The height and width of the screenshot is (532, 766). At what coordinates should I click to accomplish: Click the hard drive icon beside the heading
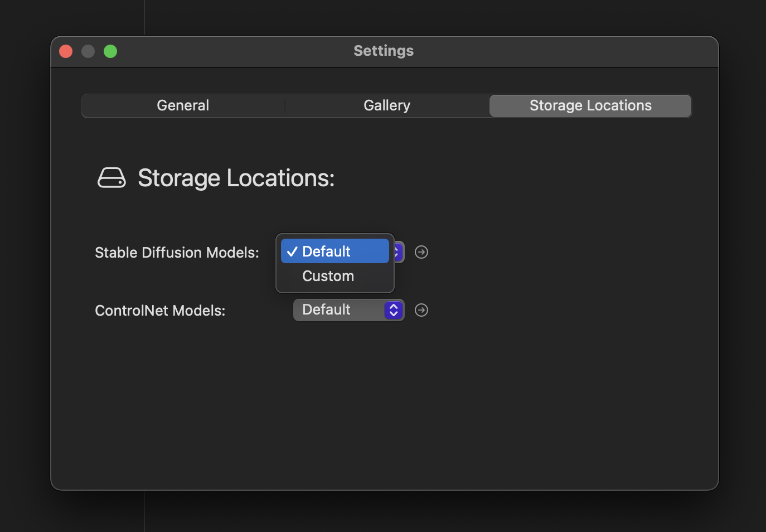(111, 178)
